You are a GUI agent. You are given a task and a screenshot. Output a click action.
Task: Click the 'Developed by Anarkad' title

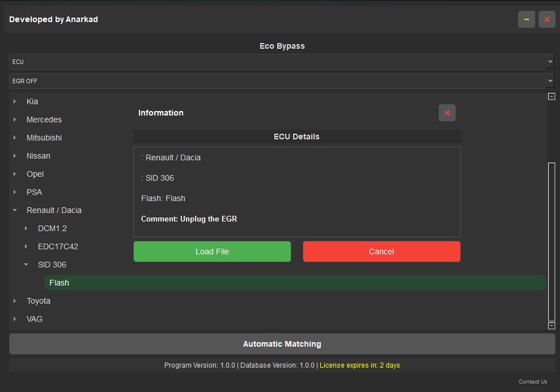click(54, 19)
